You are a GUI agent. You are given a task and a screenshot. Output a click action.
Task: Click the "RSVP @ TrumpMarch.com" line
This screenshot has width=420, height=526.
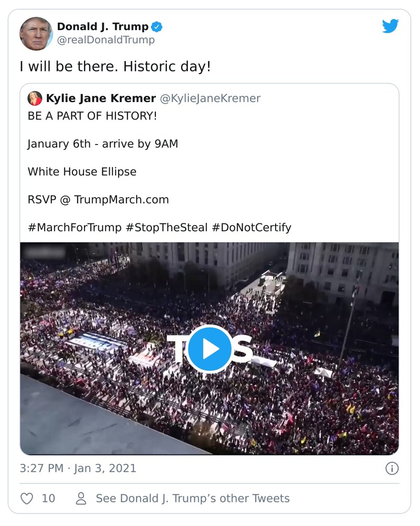coord(98,200)
